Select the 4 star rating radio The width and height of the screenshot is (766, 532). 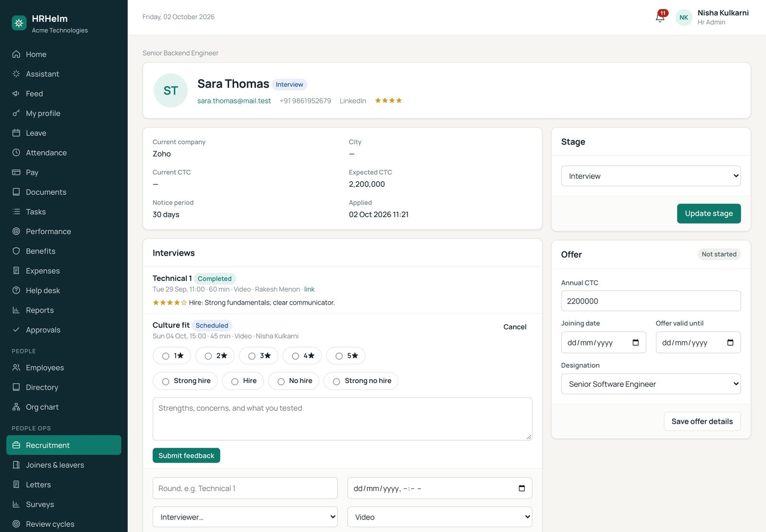(295, 356)
